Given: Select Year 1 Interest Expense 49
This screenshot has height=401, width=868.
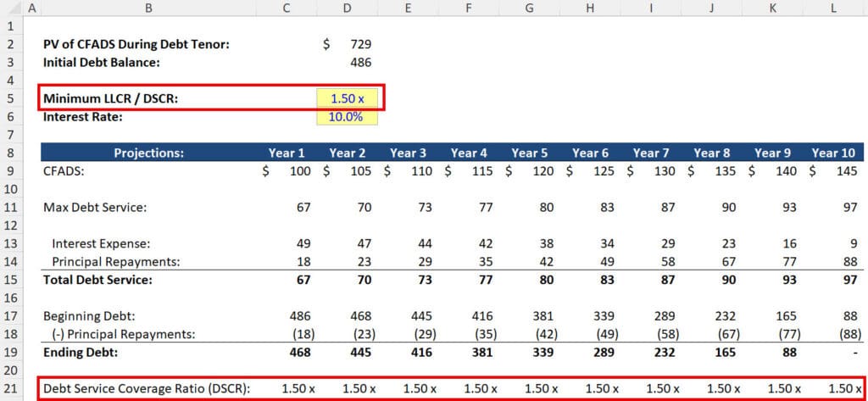Looking at the screenshot, I should pyautogui.click(x=303, y=243).
